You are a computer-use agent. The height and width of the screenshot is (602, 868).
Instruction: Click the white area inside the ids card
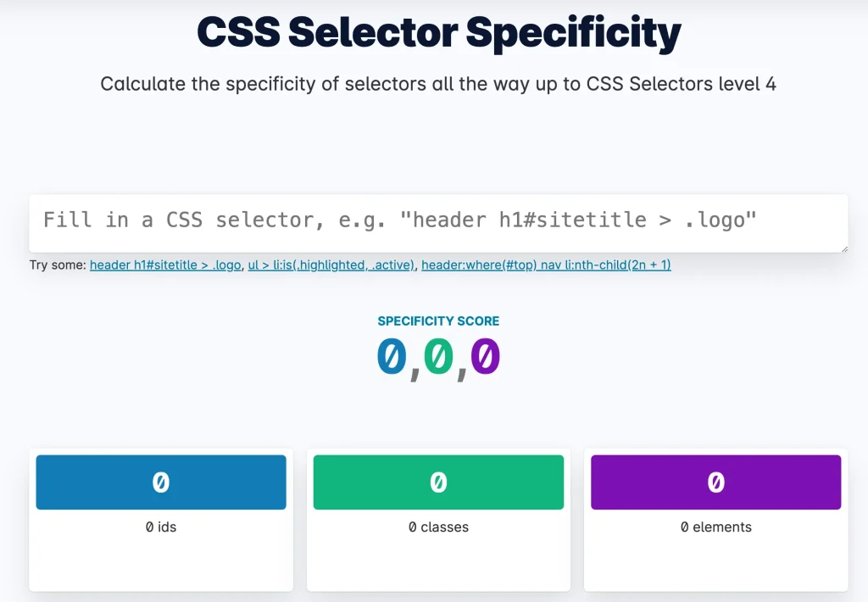click(160, 564)
